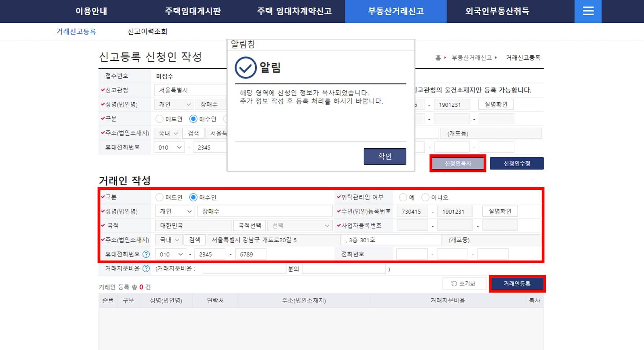Open the 010 phone prefix dropdown
Image resolution: width=644 pixels, height=350 pixels.
pyautogui.click(x=170, y=254)
